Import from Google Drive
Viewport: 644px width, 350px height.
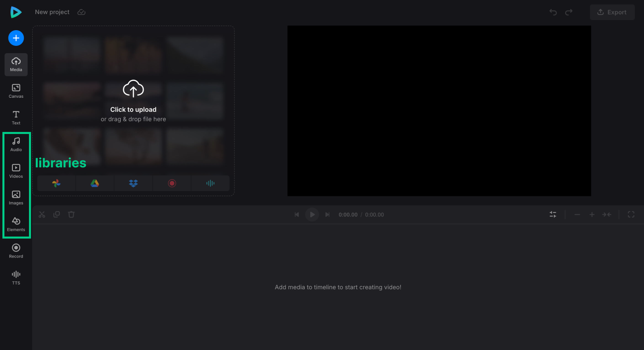pyautogui.click(x=95, y=183)
